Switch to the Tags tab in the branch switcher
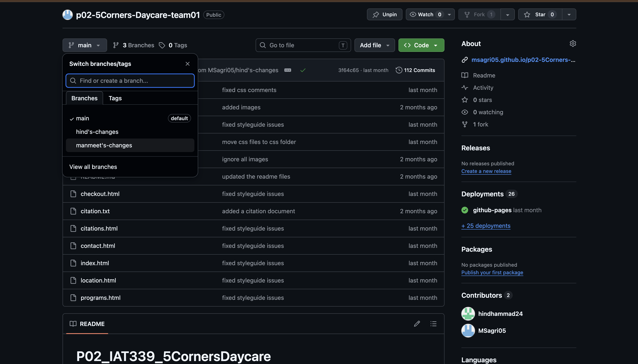This screenshot has width=638, height=364. pyautogui.click(x=115, y=98)
